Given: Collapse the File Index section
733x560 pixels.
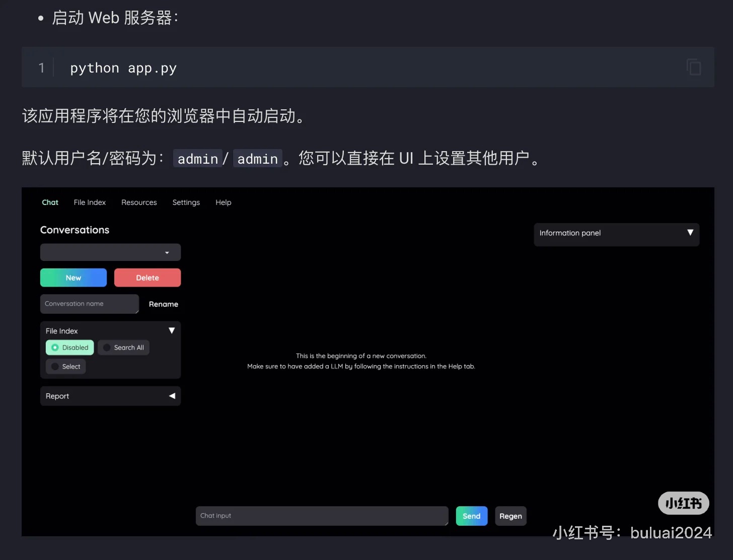Looking at the screenshot, I should tap(172, 330).
